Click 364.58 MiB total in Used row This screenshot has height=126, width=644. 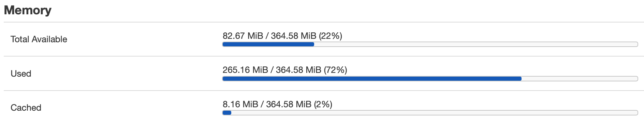coord(298,70)
